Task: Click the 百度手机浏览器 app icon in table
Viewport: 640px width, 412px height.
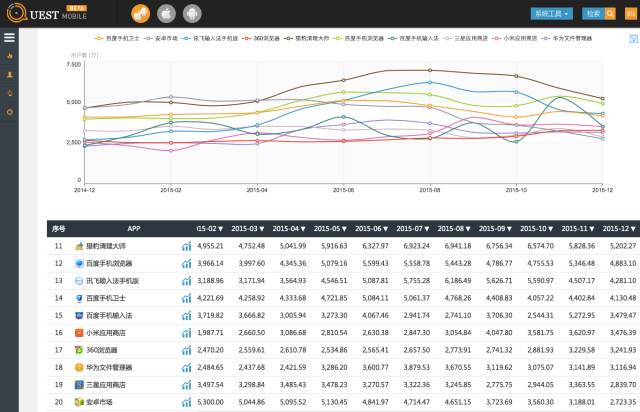Action: (x=79, y=263)
